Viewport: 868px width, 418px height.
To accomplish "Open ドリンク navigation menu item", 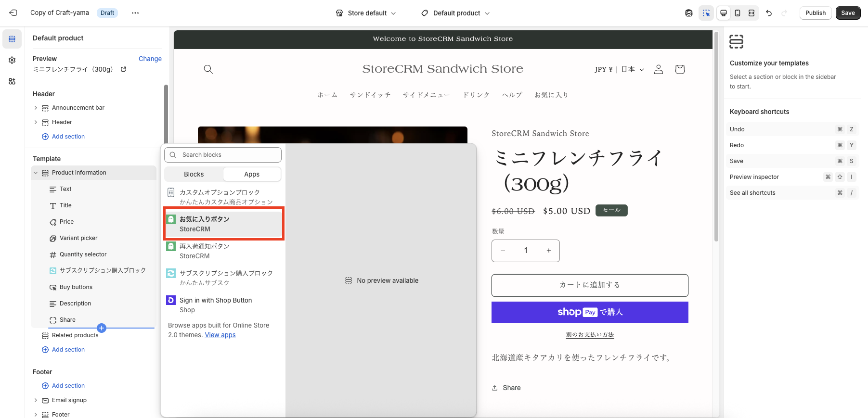I will (x=476, y=95).
